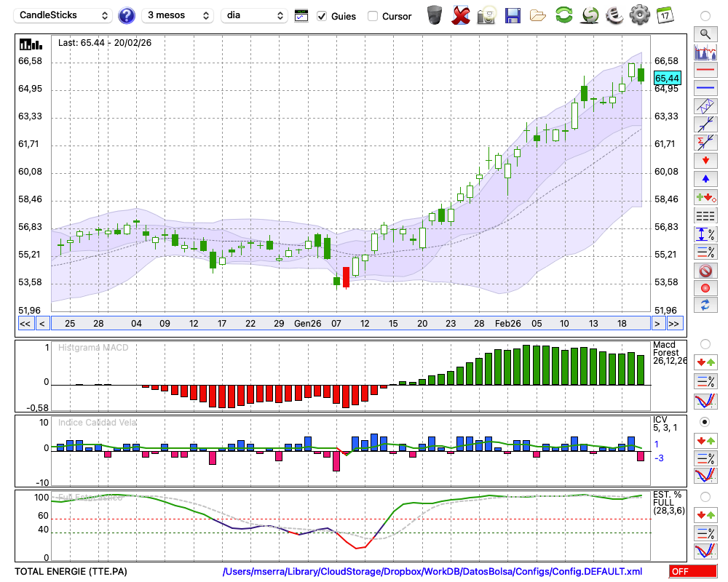Enable the Cursor checkbox

click(x=372, y=16)
